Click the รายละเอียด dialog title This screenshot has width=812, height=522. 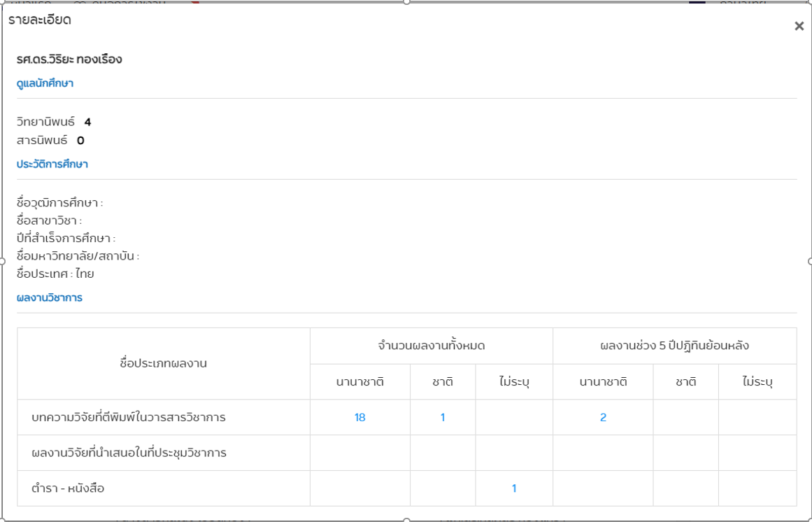coord(40,20)
